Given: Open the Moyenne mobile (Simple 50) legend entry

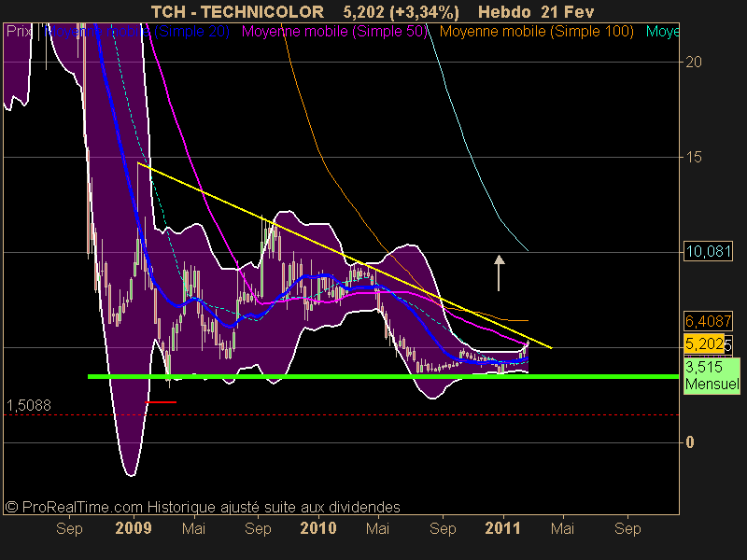Looking at the screenshot, I should click(x=334, y=32).
